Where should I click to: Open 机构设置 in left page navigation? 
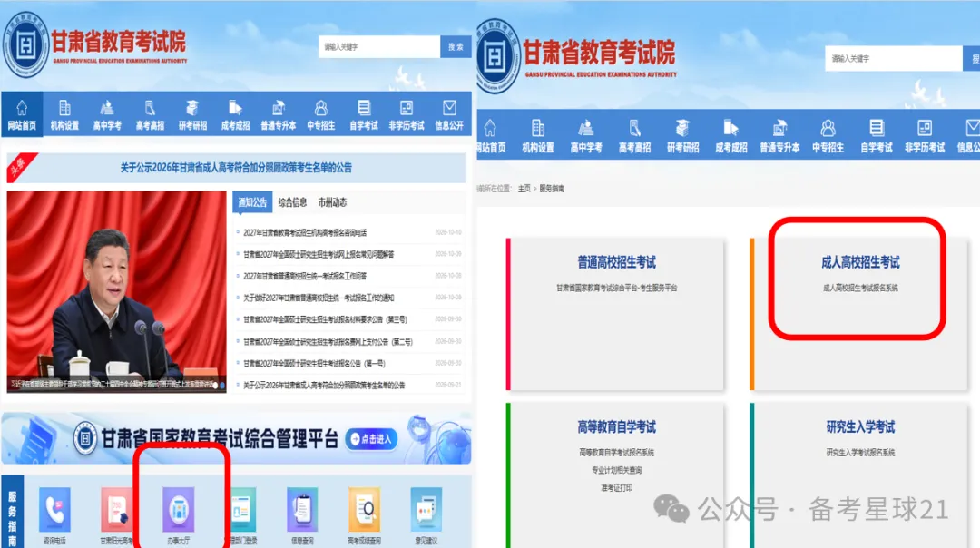[64, 115]
